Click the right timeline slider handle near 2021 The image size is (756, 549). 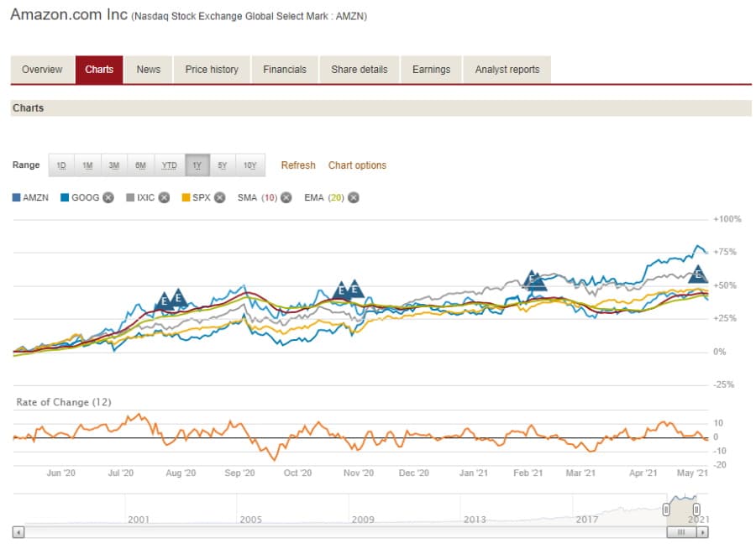click(x=696, y=510)
